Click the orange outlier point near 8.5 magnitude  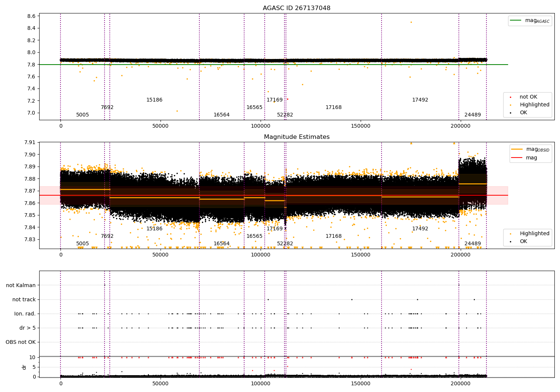pos(411,22)
